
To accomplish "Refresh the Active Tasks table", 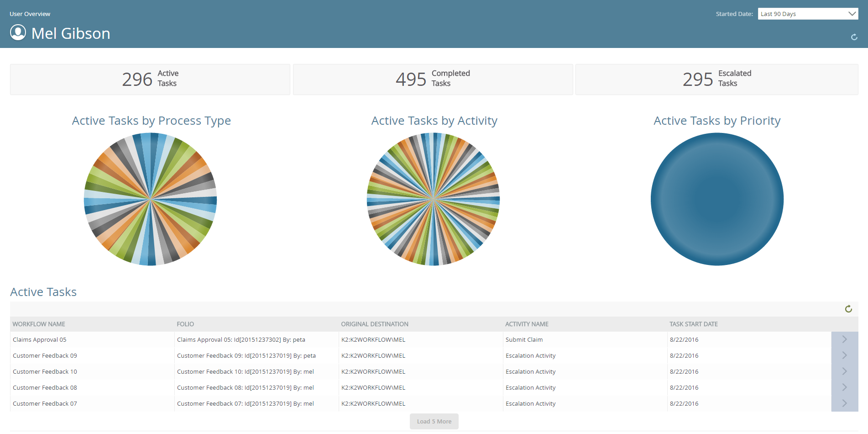I will (848, 309).
